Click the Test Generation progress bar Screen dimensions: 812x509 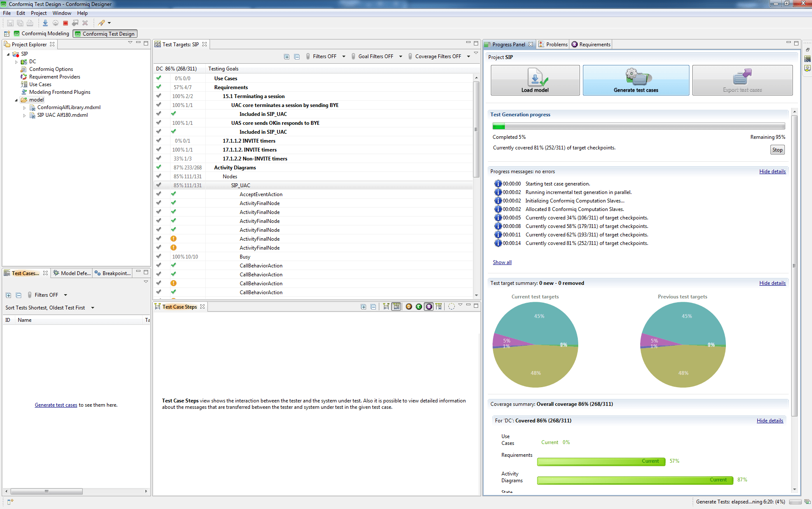pos(638,126)
